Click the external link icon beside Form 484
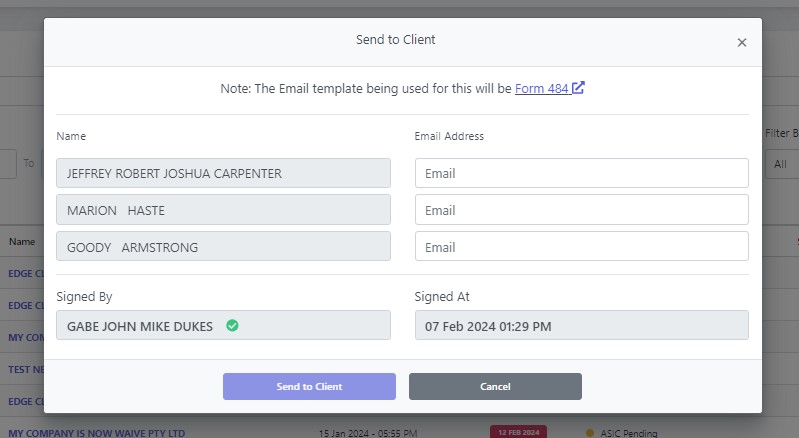The image size is (799, 438). point(579,88)
